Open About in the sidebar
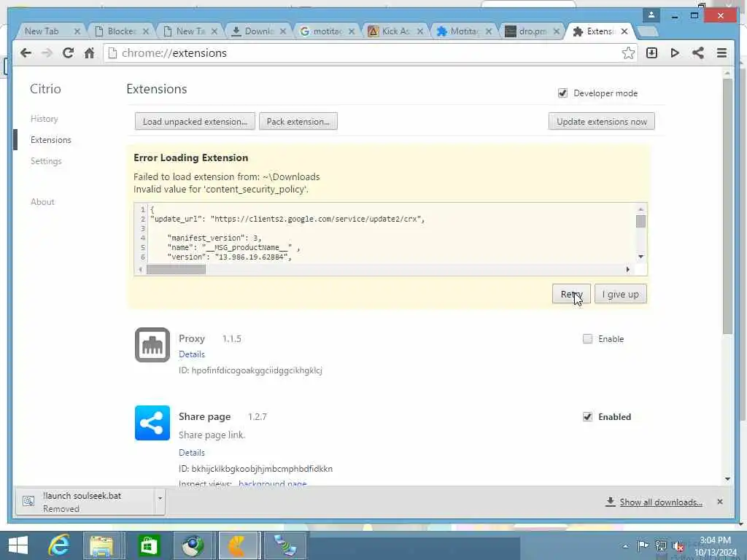 point(42,202)
